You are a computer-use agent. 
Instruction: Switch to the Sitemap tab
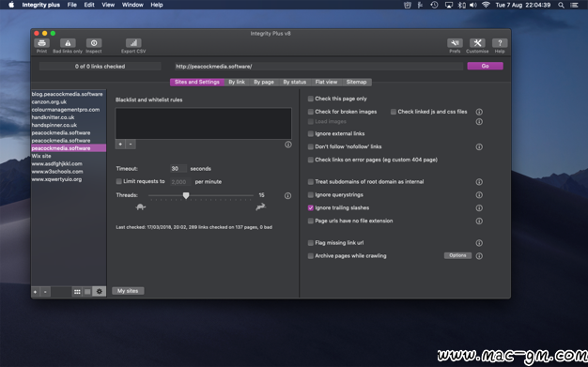point(356,82)
